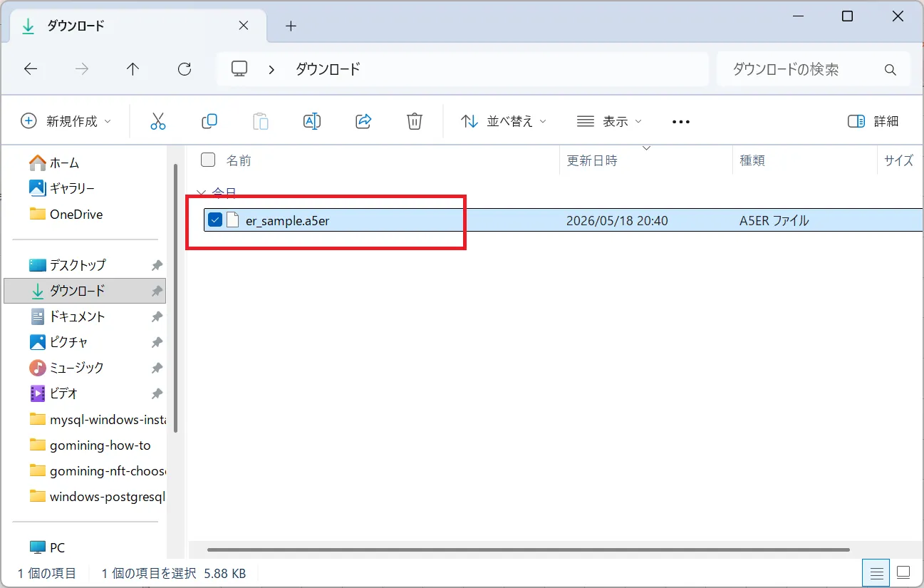Switch to large thumbnails view icon in status bar
This screenshot has width=924, height=588.
(904, 572)
